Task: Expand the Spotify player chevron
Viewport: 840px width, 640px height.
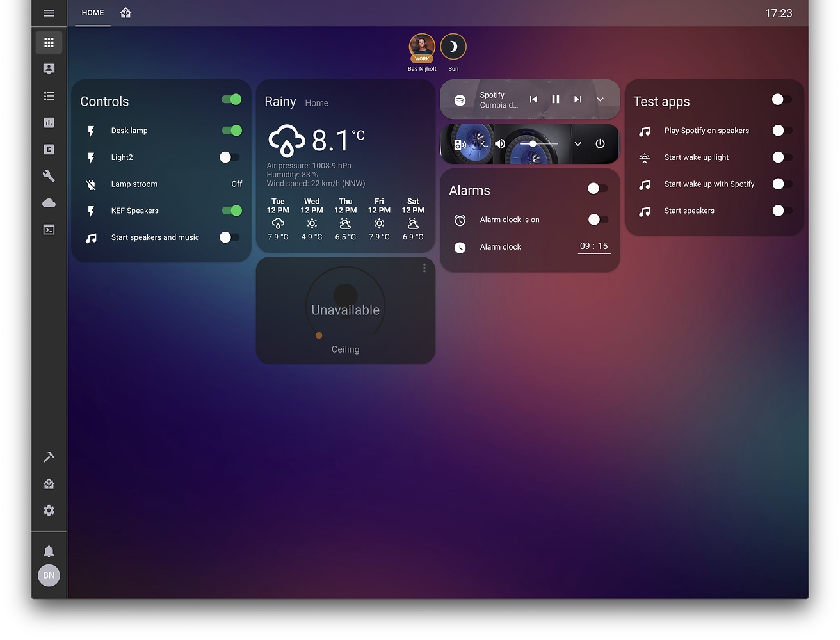Action: tap(600, 99)
